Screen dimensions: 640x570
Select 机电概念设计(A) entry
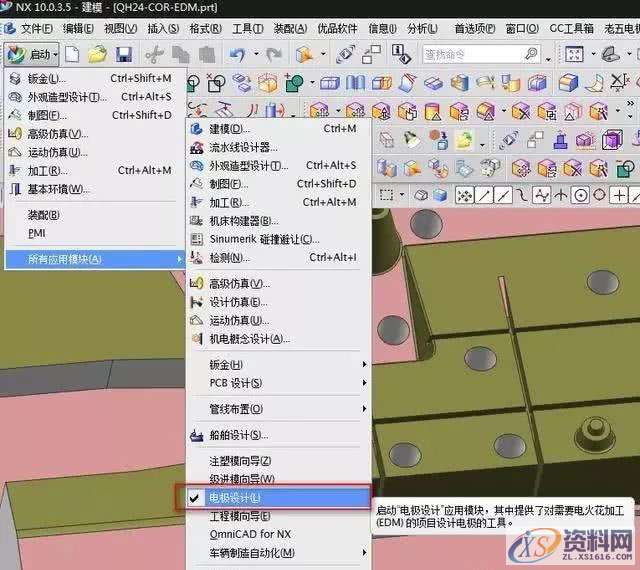point(278,339)
